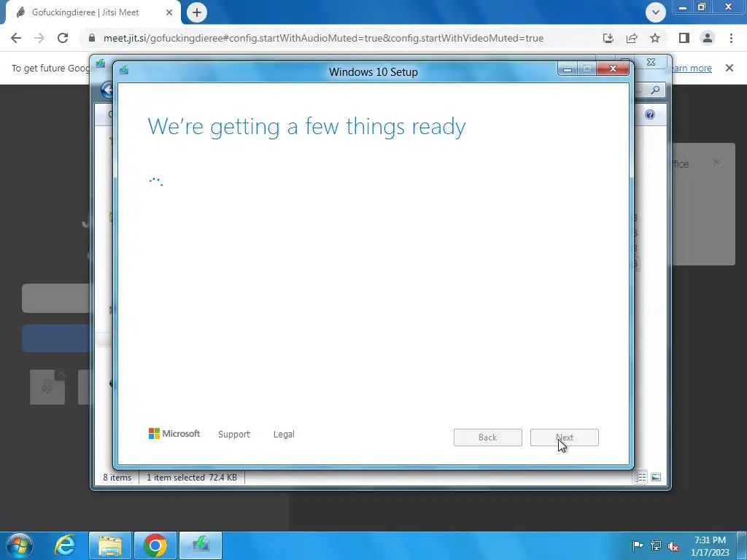The height and width of the screenshot is (560, 747).
Task: Click the Microsoft logo in Setup
Action: [x=174, y=433]
